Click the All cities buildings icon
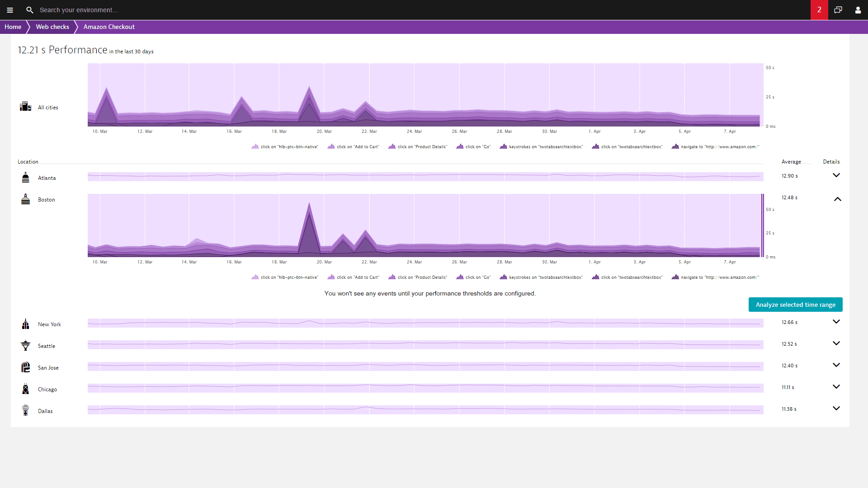 [25, 106]
